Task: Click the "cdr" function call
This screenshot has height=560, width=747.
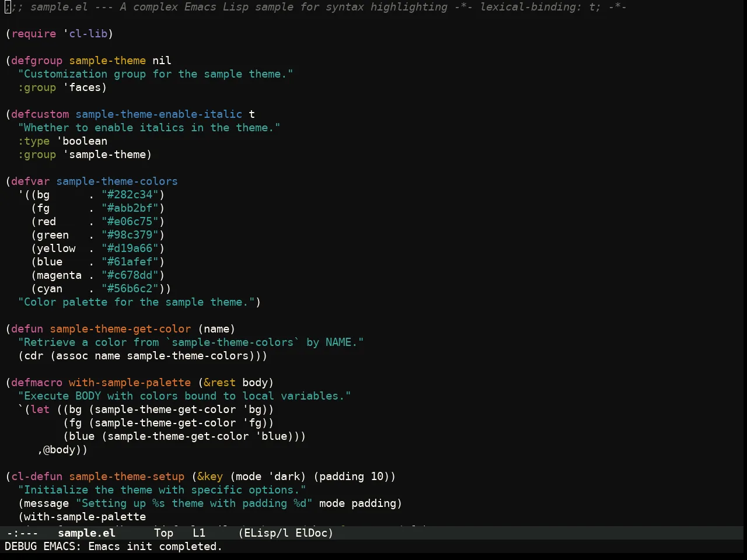Action: tap(34, 356)
